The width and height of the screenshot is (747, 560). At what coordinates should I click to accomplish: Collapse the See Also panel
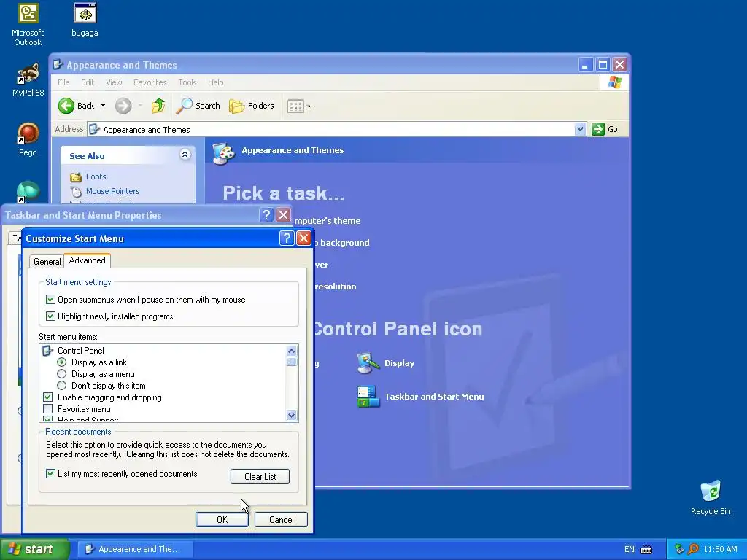click(185, 155)
